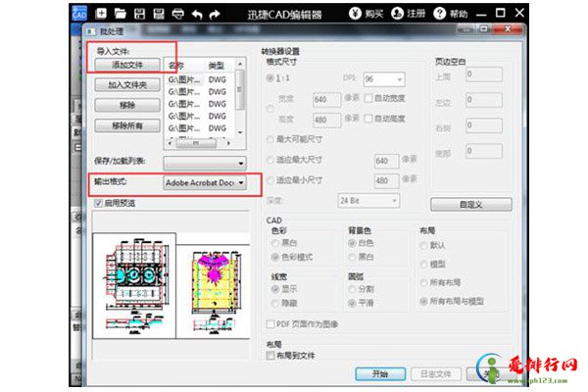Toggle the PDF 页面作为图像 checkbox
This screenshot has width=588, height=392.
[270, 323]
